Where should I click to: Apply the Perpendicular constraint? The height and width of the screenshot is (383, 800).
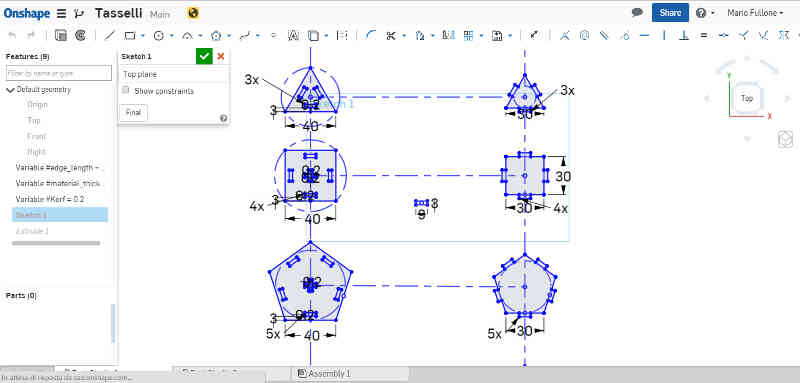684,35
